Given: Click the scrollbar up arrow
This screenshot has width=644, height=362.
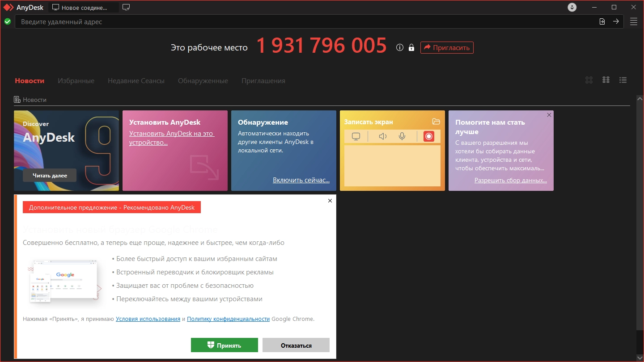Looking at the screenshot, I should [640, 98].
